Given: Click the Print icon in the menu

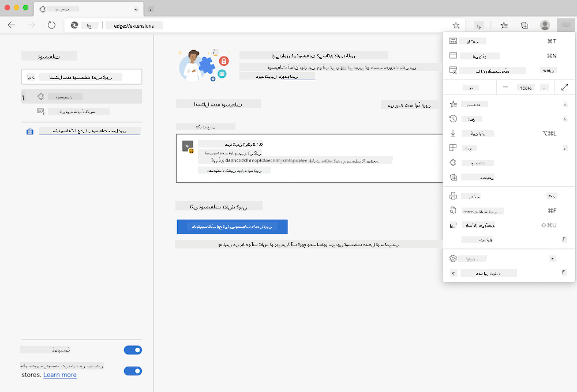Looking at the screenshot, I should pos(453,195).
